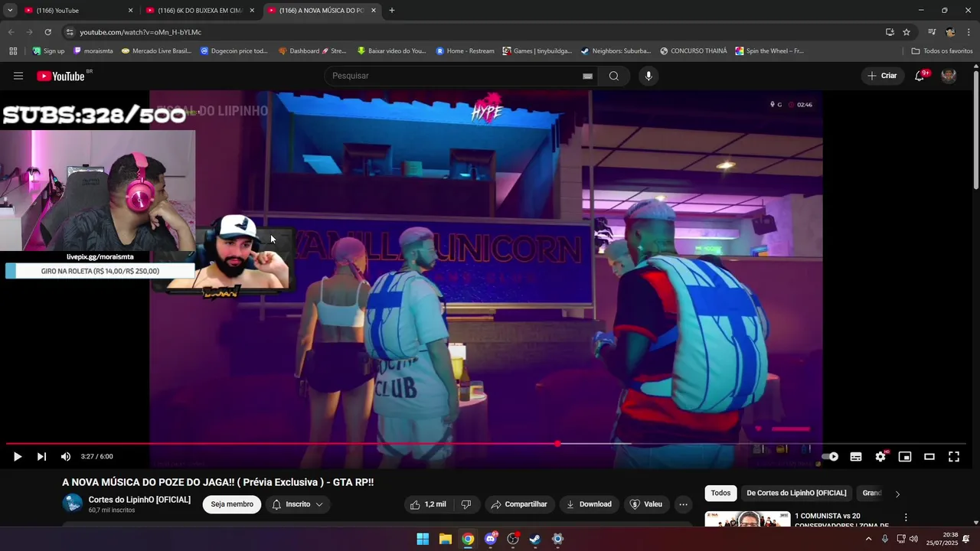The width and height of the screenshot is (980, 551).
Task: Select De Cortes do LipinhO [OFICIAL] chip
Action: tap(796, 494)
